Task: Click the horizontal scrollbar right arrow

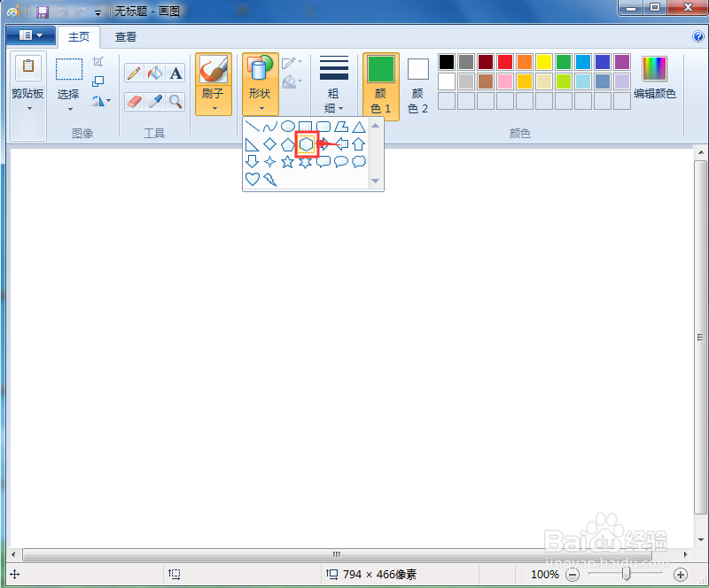Action: point(685,554)
